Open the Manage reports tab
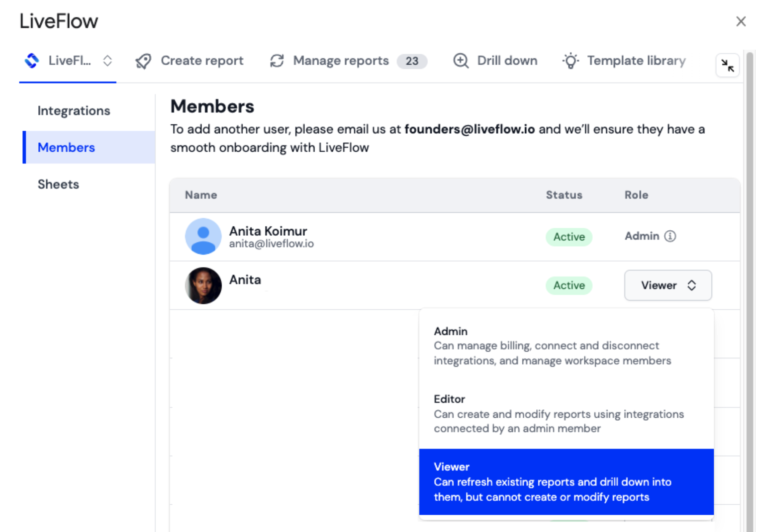 348,61
